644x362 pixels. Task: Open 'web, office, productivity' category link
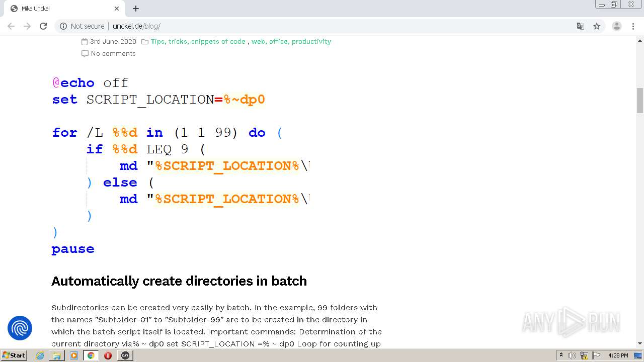291,41
